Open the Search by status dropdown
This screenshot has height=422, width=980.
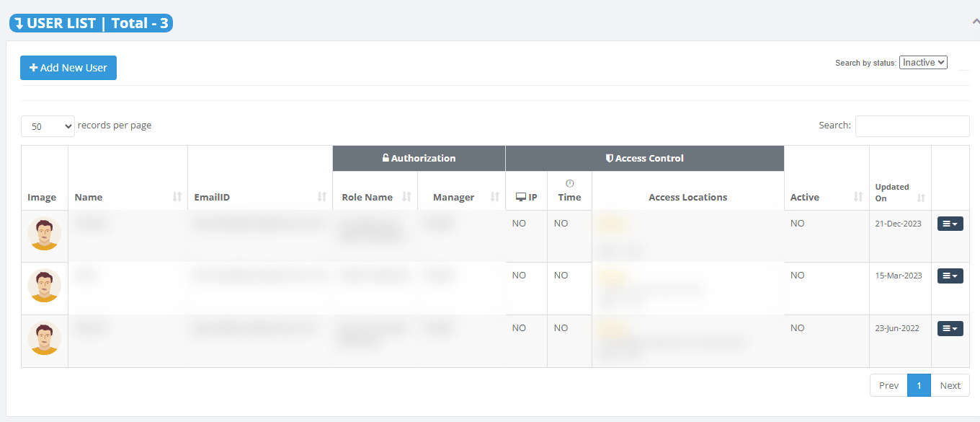923,63
